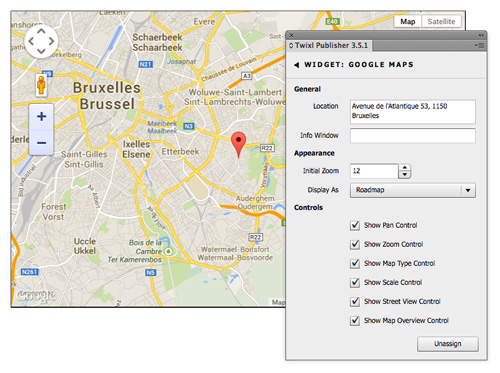Go back using Widget header arrow
The width and height of the screenshot is (500, 373).
(x=296, y=65)
